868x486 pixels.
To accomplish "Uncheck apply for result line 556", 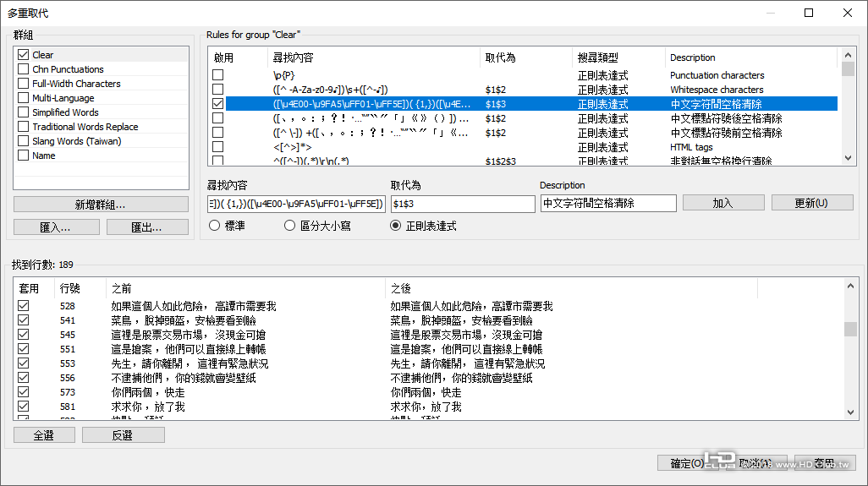I will (x=23, y=378).
